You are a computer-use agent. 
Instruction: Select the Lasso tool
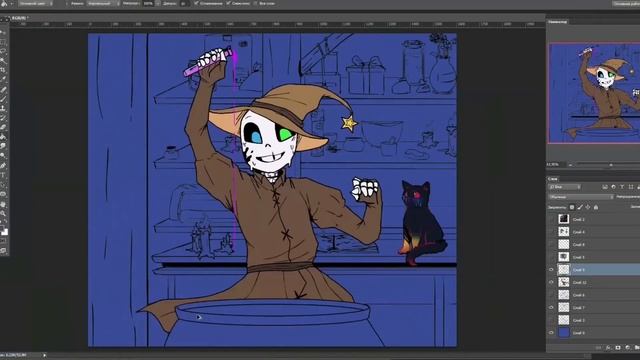point(3,51)
